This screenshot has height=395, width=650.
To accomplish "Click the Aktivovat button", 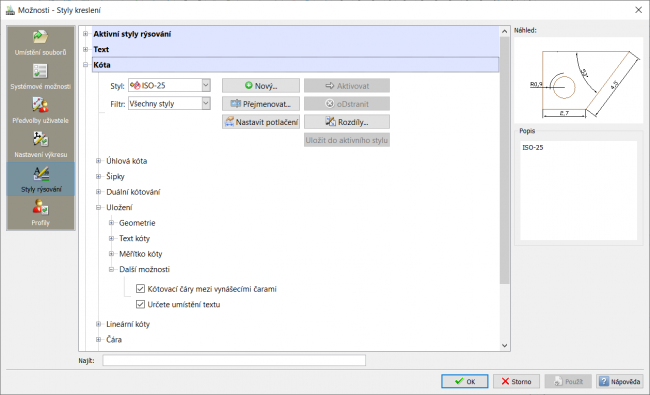I will 347,86.
